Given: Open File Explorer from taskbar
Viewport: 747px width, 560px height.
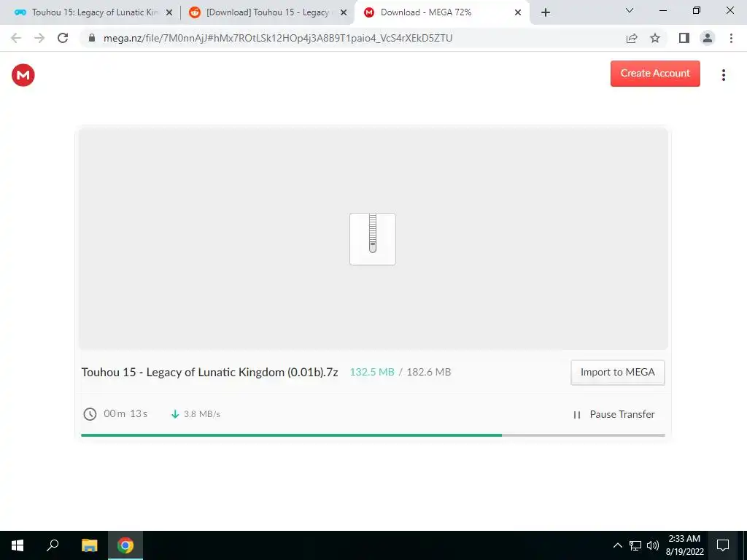Looking at the screenshot, I should point(89,545).
